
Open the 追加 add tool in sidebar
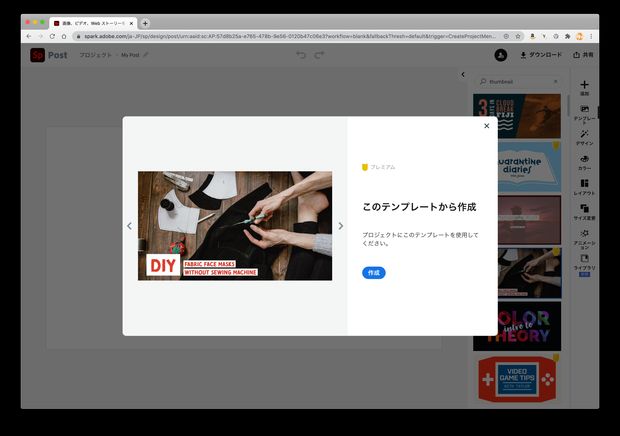(584, 88)
